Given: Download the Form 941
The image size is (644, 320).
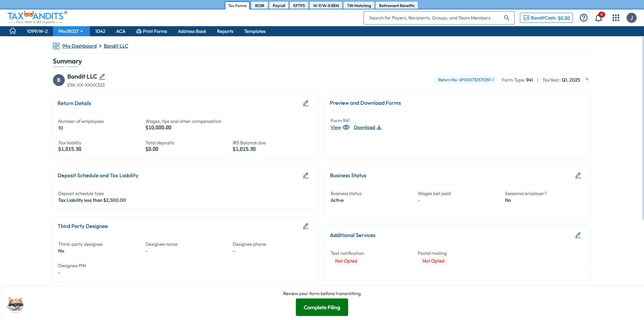Looking at the screenshot, I should tap(368, 127).
